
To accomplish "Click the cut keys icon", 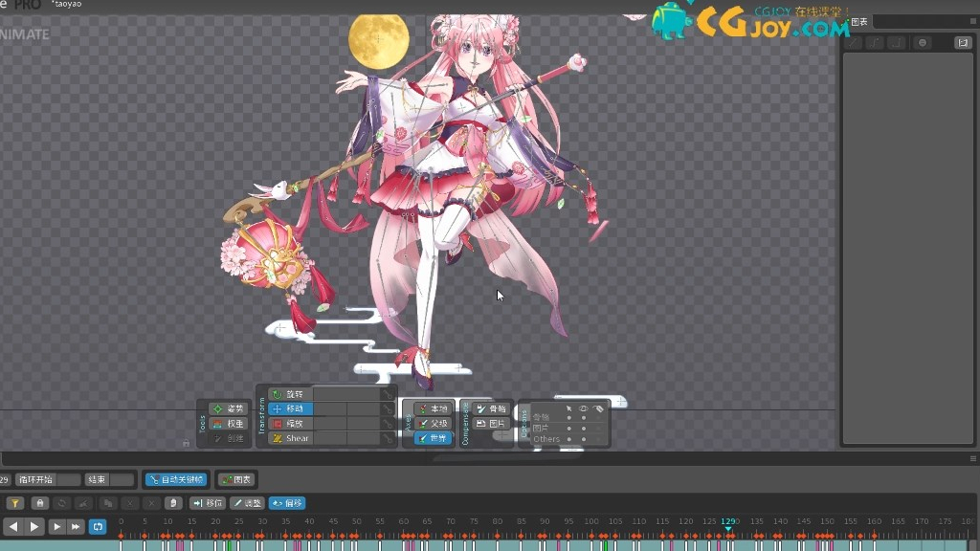I will [x=130, y=503].
